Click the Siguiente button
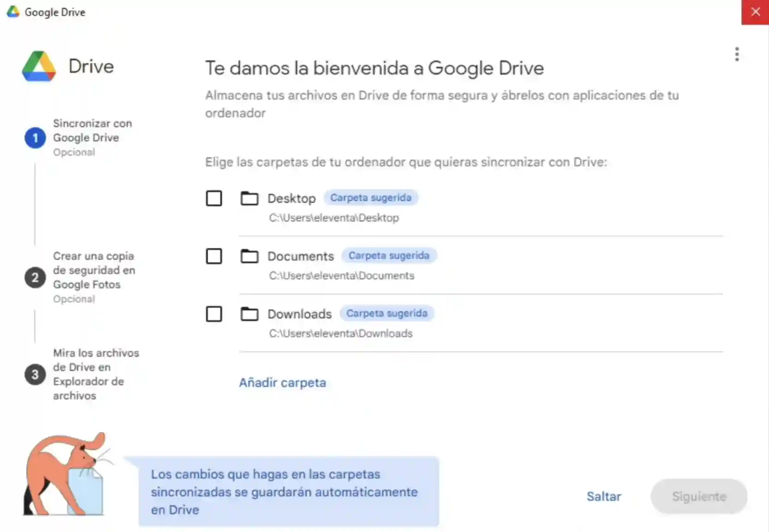The width and height of the screenshot is (769, 532). coord(699,496)
